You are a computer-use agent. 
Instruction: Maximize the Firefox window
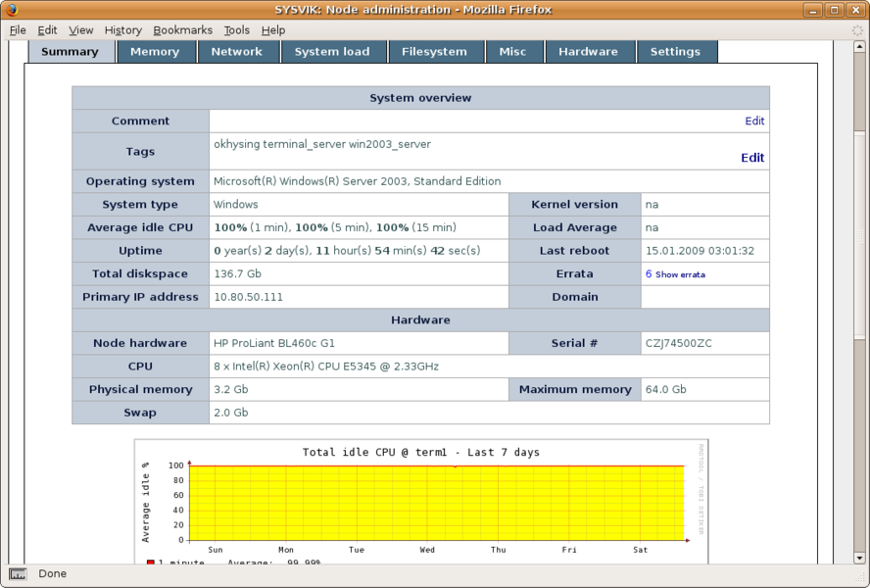[834, 10]
